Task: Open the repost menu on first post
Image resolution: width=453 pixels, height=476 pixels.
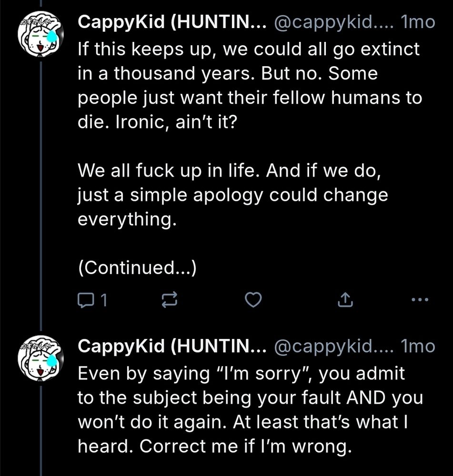Action: (169, 300)
